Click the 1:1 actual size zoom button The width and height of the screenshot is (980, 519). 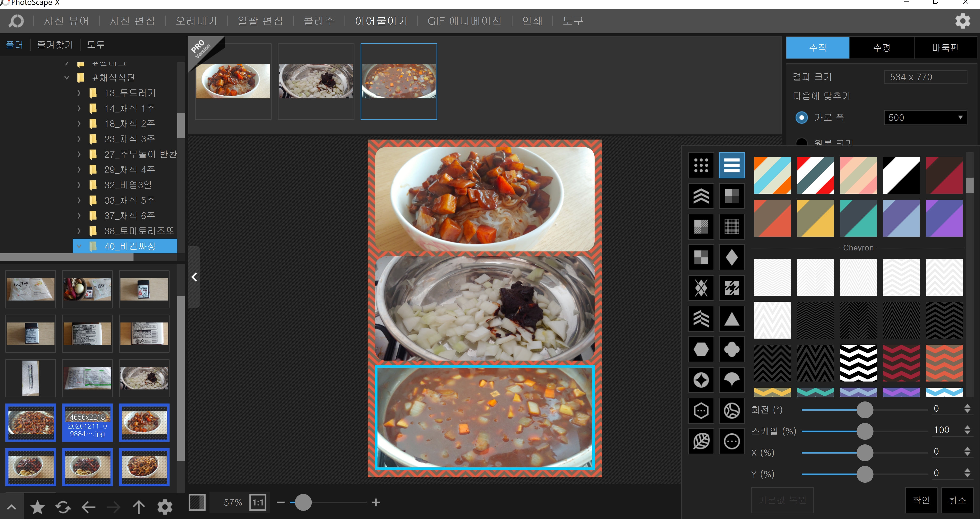click(258, 502)
